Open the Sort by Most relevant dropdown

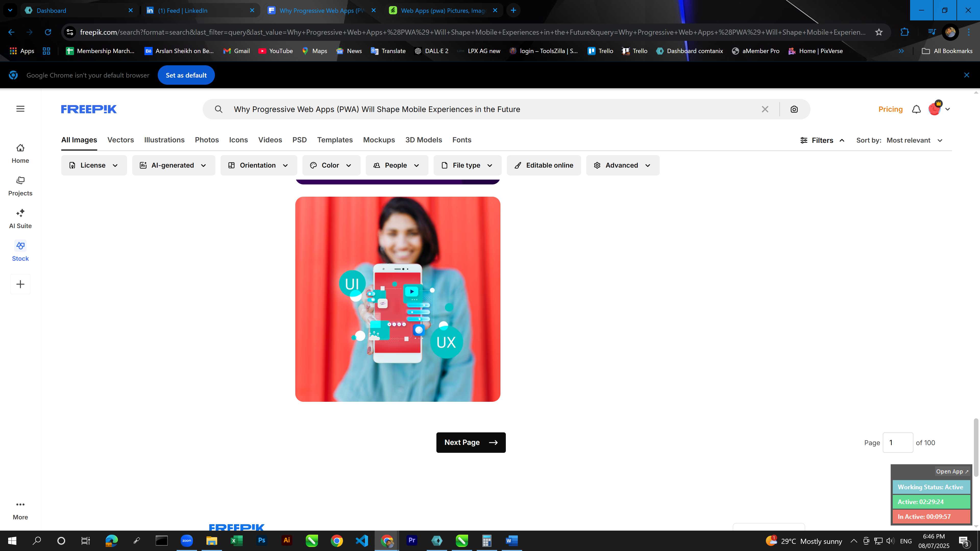(x=915, y=141)
